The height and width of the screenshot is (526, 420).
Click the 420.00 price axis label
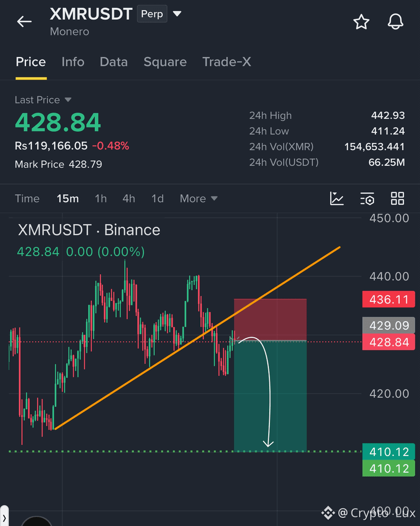389,394
